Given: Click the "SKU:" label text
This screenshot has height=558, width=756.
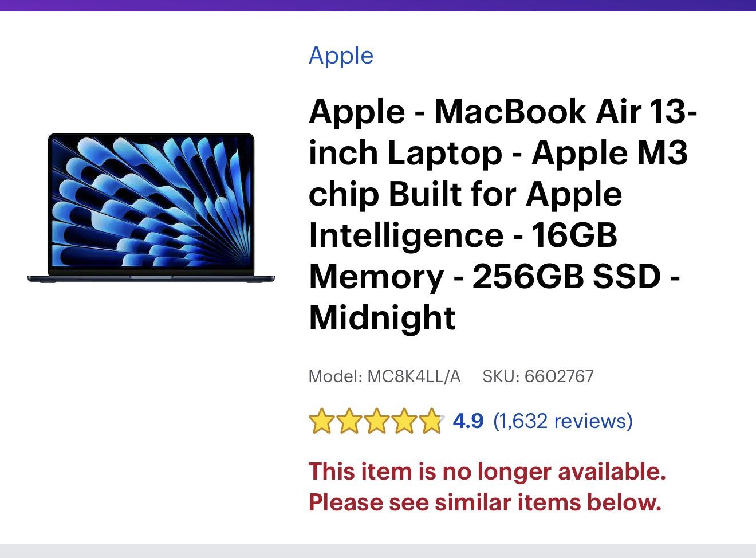Looking at the screenshot, I should click(x=501, y=376).
